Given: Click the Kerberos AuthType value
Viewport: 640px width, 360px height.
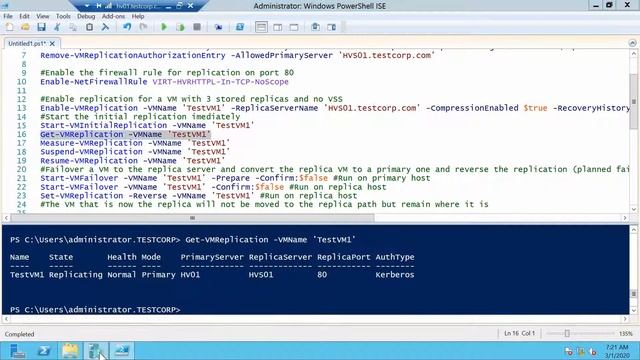Looking at the screenshot, I should point(395,275).
